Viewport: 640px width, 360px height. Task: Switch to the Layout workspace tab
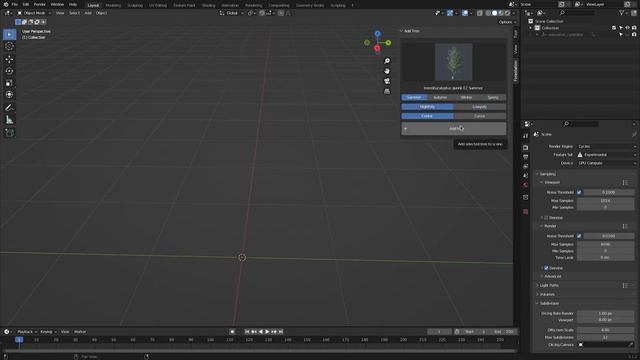pyautogui.click(x=93, y=5)
